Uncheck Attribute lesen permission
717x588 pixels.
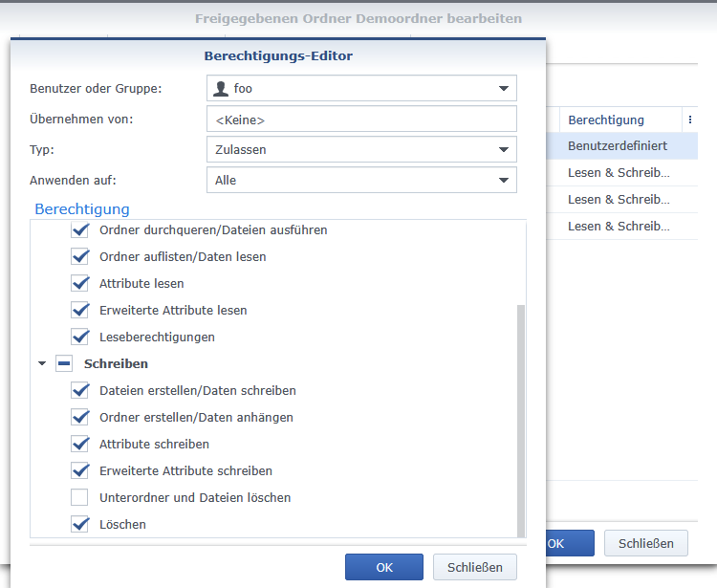[x=79, y=284]
